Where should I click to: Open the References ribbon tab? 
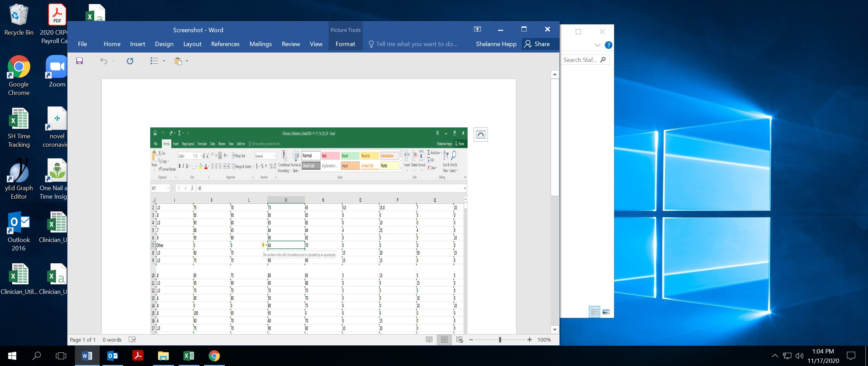coord(225,44)
